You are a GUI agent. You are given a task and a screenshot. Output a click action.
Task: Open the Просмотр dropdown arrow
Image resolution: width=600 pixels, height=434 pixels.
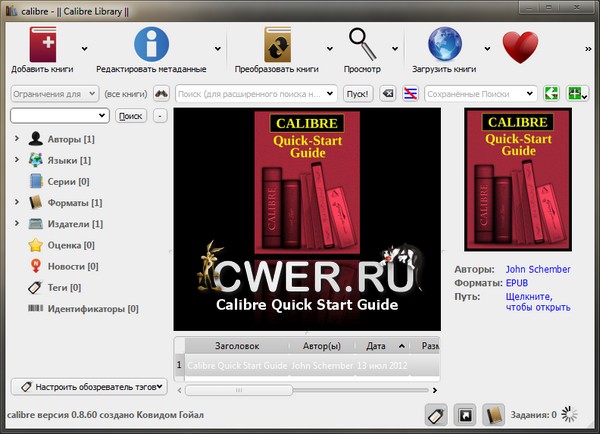point(395,49)
